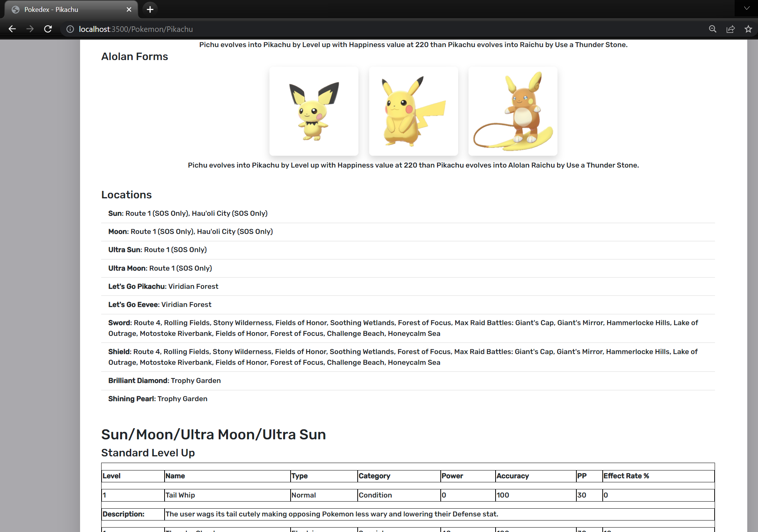
Task: Select the Alolan Raichu evolution image
Action: tap(513, 111)
